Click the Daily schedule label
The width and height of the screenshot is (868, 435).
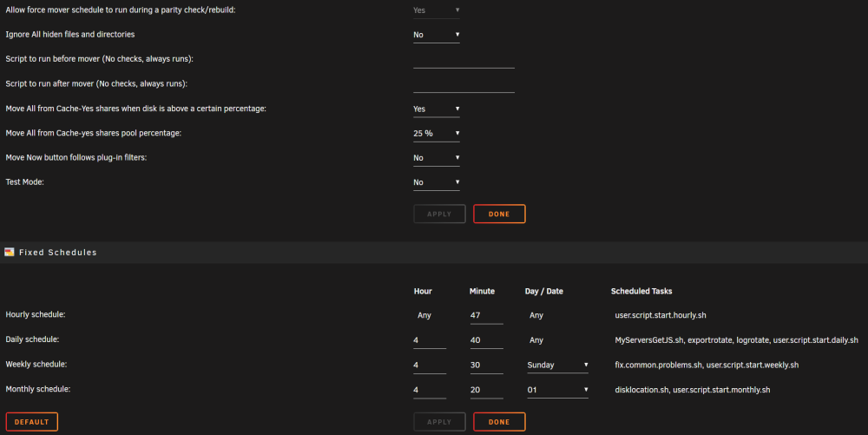tap(32, 339)
